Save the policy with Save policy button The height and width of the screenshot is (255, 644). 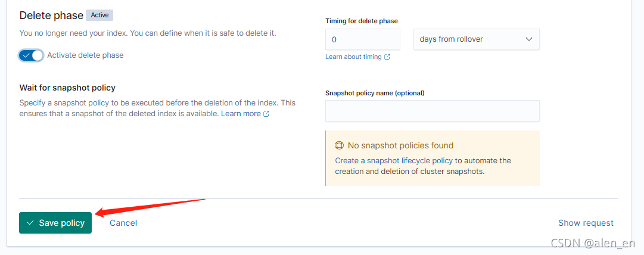55,223
